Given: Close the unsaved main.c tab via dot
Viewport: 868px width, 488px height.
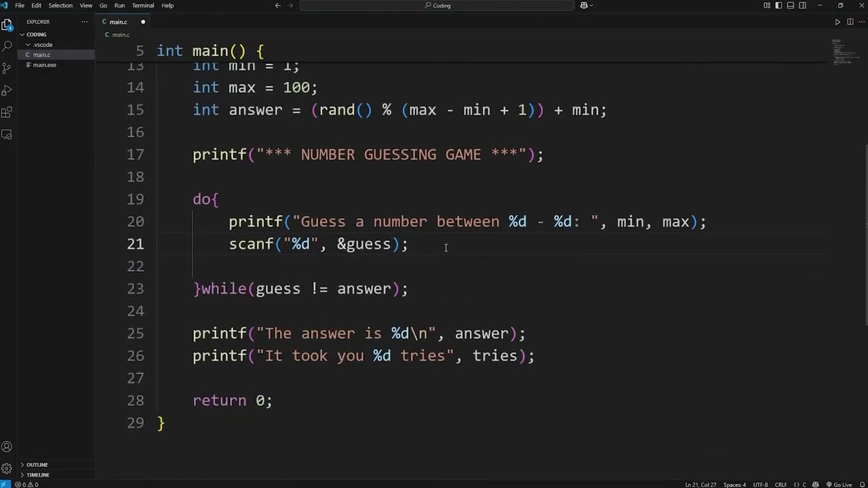Looking at the screenshot, I should [x=142, y=22].
